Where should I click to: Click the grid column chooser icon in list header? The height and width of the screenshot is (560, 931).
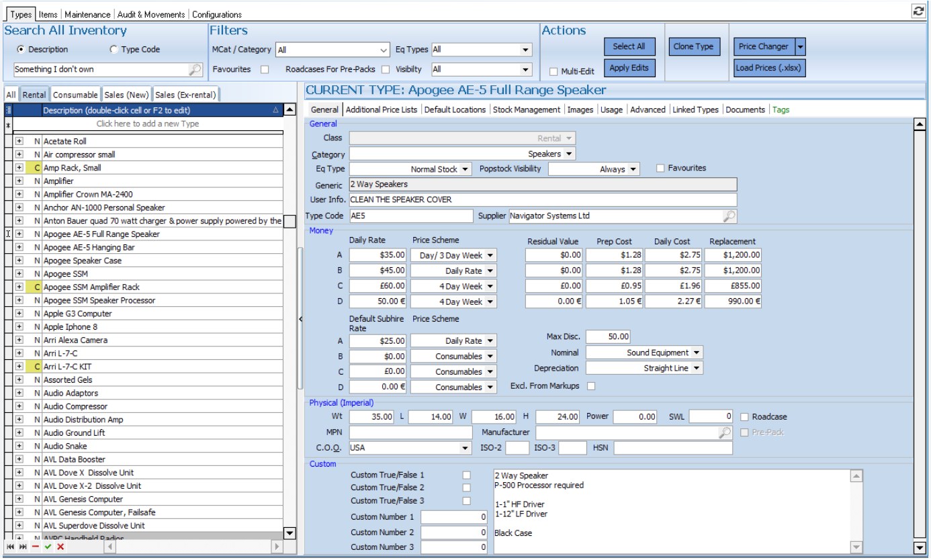8,109
